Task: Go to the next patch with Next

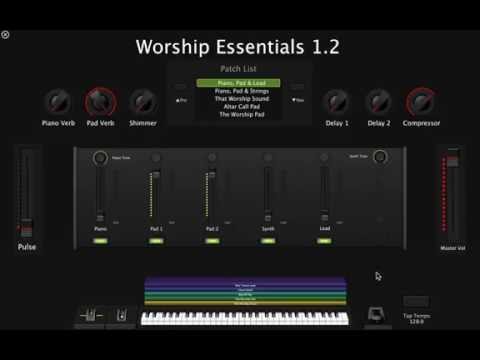Action: click(x=298, y=100)
